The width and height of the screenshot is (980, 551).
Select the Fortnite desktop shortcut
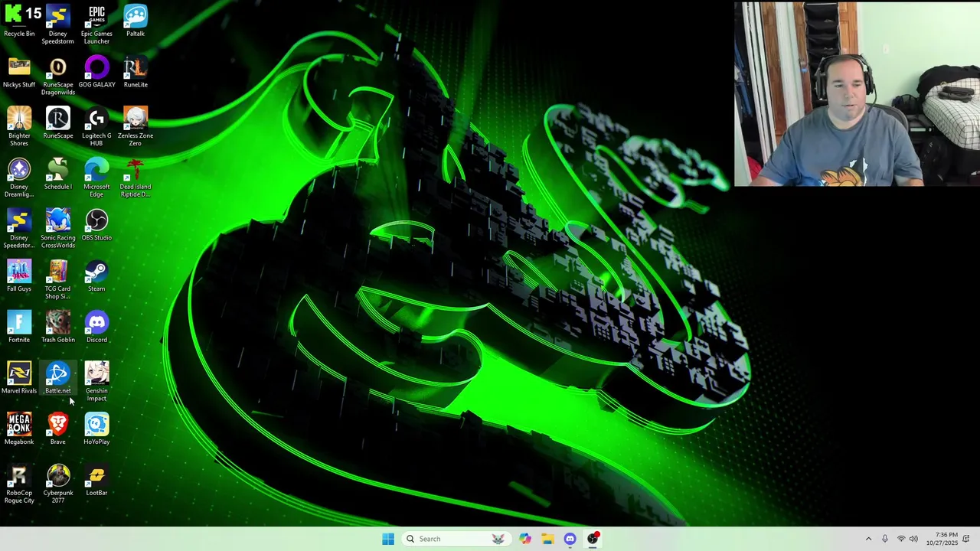tap(19, 327)
